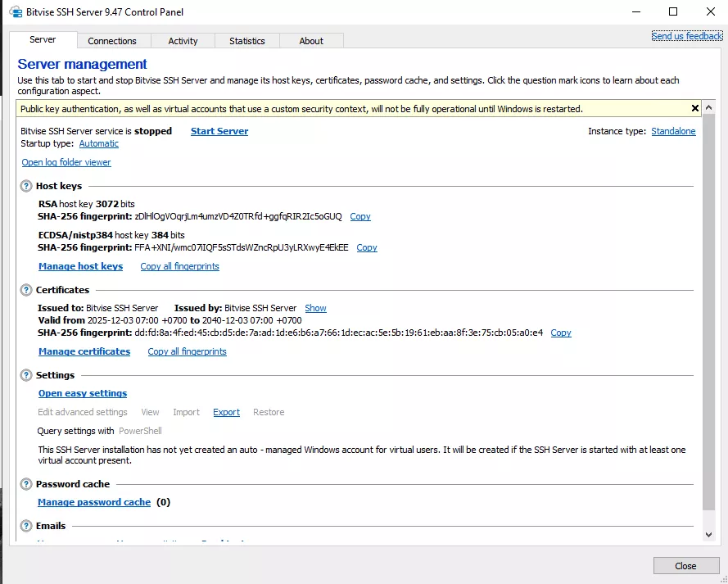This screenshot has width=728, height=584.
Task: Change the Automatic startup type
Action: coord(98,143)
